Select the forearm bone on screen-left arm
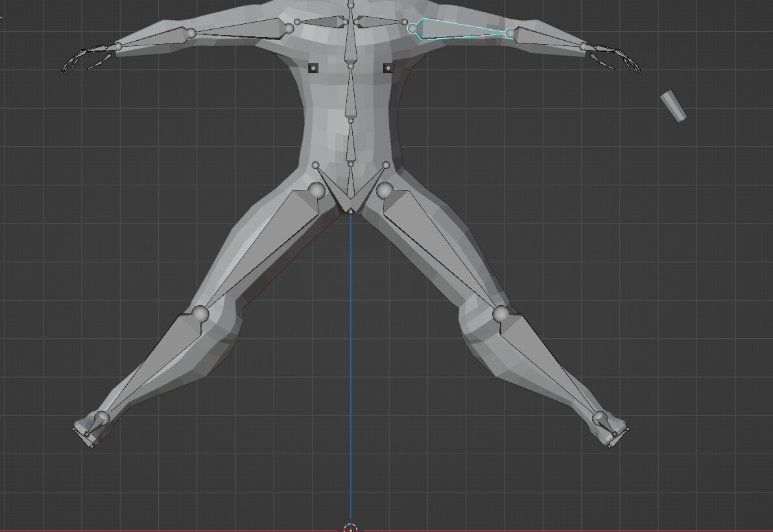The width and height of the screenshot is (773, 532). pyautogui.click(x=154, y=38)
